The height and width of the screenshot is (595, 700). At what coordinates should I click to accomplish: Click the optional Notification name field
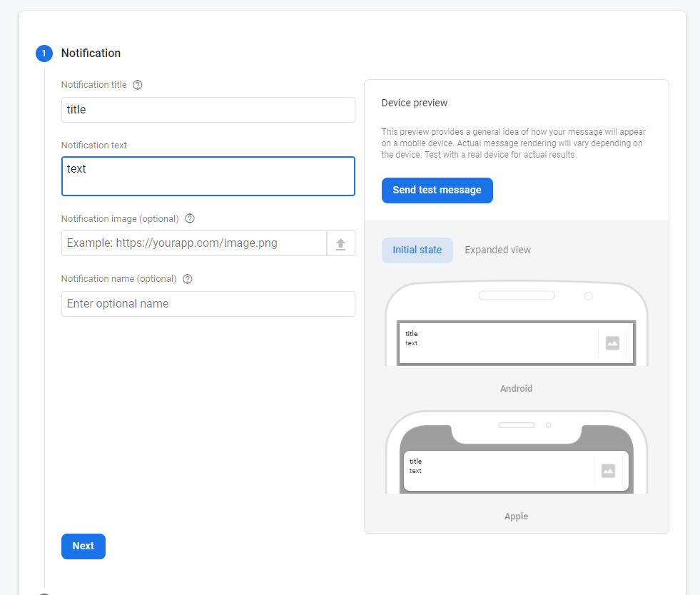208,304
